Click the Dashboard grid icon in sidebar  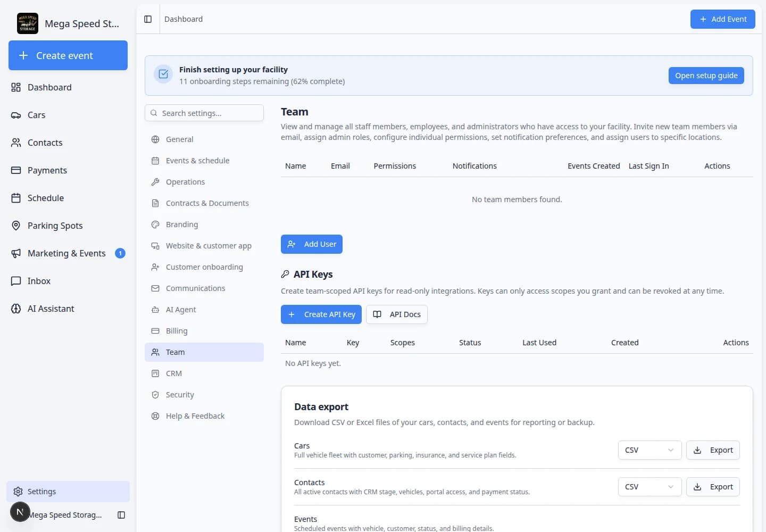(16, 87)
